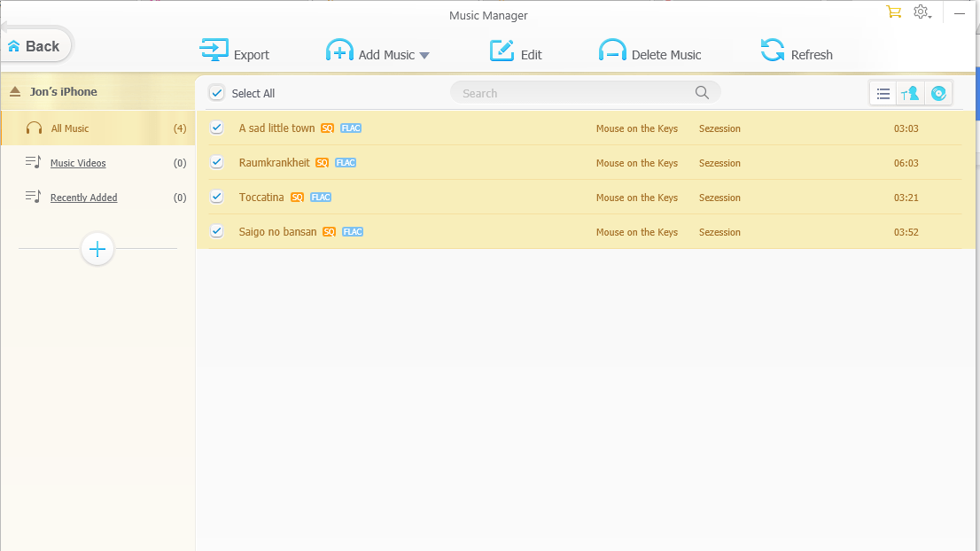Open the Add Music dropdown

[424, 53]
